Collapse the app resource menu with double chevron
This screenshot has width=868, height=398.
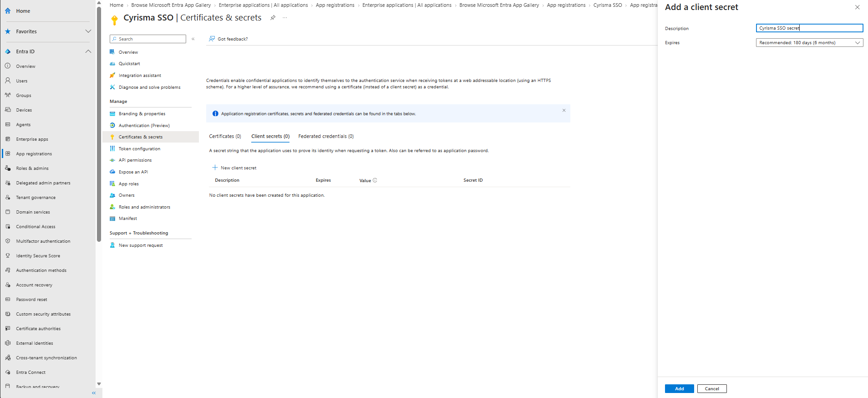coord(193,39)
